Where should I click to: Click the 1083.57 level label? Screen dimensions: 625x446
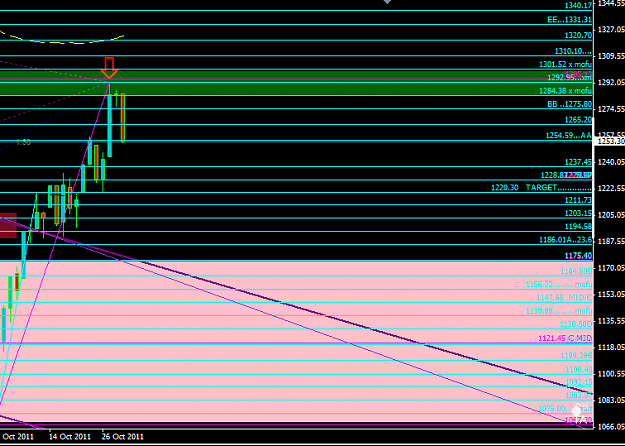coord(578,395)
